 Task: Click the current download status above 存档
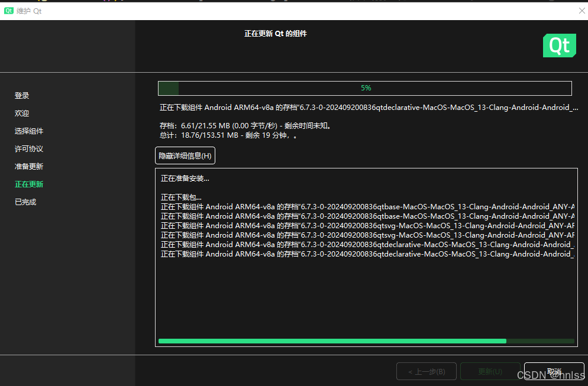coord(369,108)
